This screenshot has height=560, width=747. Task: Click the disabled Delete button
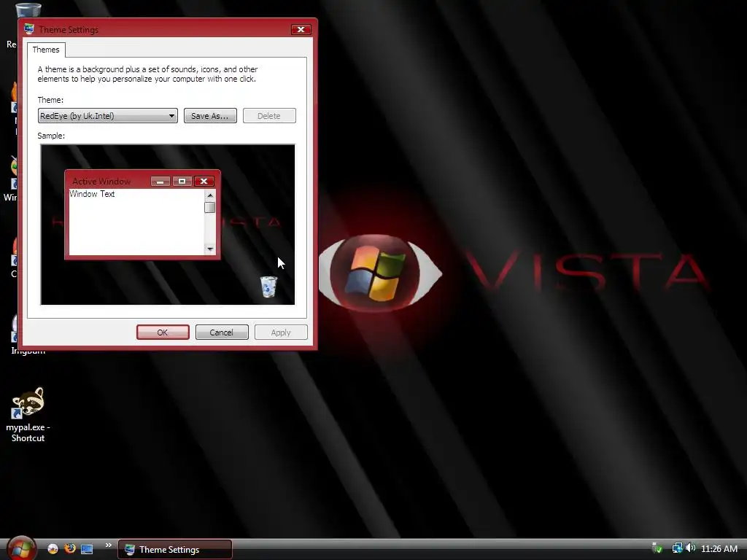[x=269, y=116]
